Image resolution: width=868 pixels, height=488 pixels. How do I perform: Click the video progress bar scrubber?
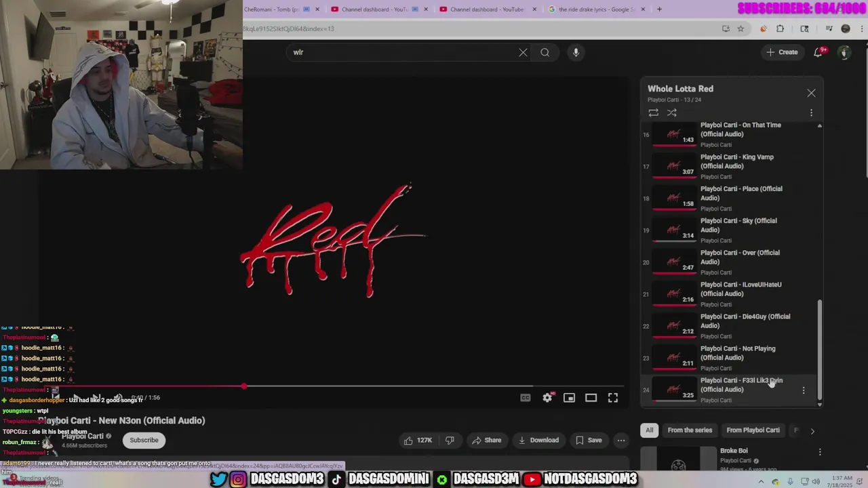pos(243,386)
